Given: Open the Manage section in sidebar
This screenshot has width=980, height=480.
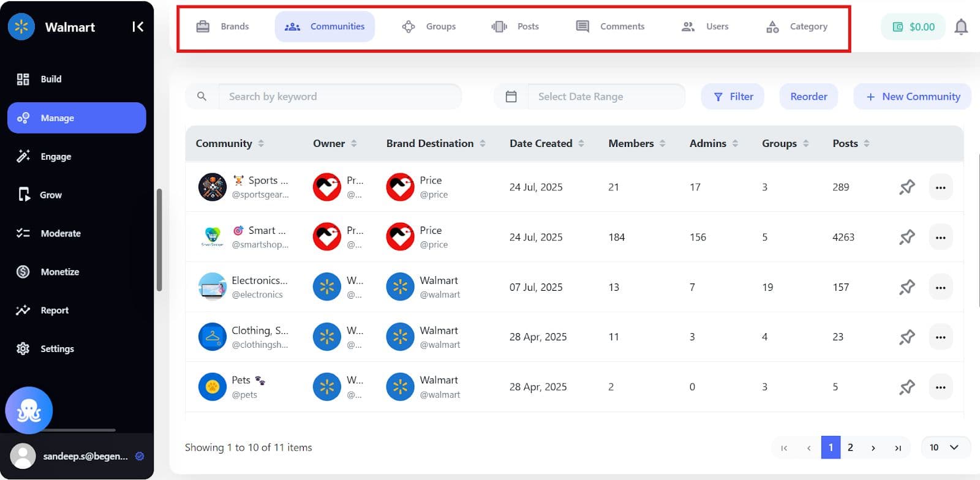Looking at the screenshot, I should click(x=77, y=118).
